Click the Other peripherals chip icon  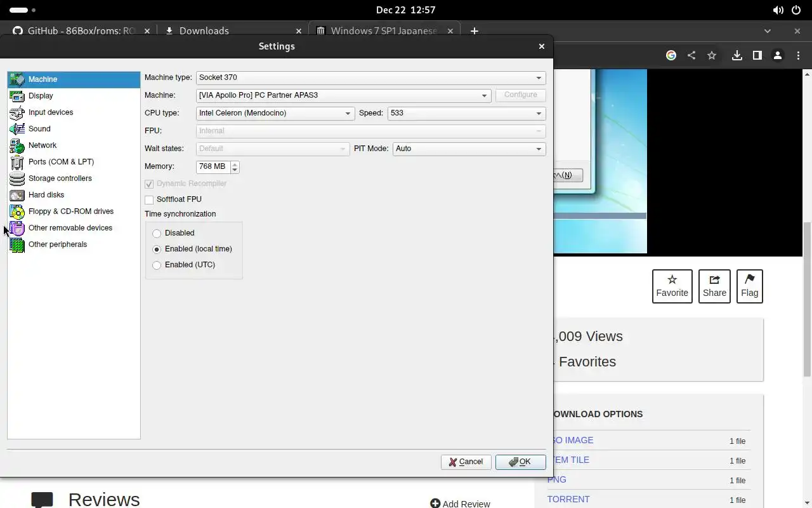[x=17, y=244]
